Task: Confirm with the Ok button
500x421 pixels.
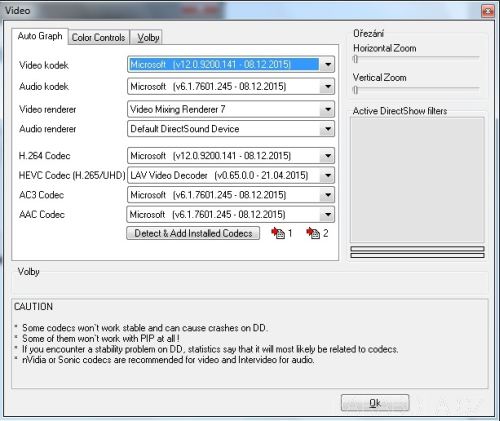Action: pos(375,403)
